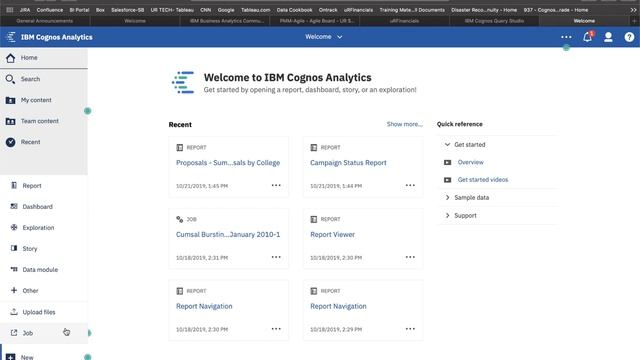Open Report Navigation from 2:29 PM
The width and height of the screenshot is (640, 360).
(338, 306)
